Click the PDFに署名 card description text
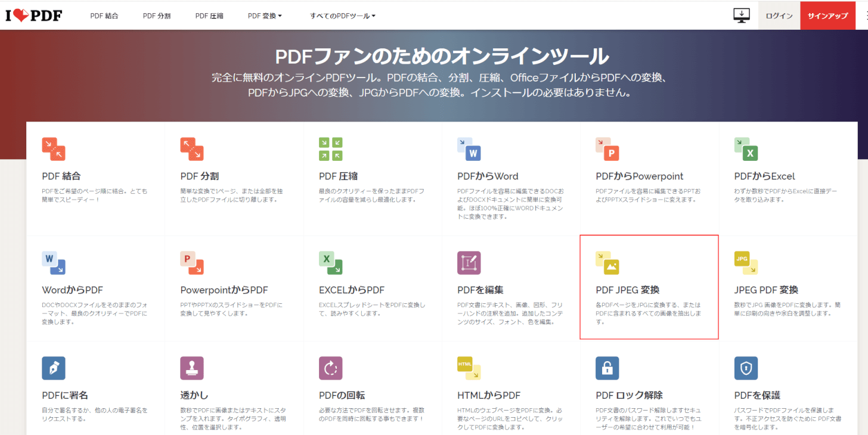 pyautogui.click(x=95, y=414)
